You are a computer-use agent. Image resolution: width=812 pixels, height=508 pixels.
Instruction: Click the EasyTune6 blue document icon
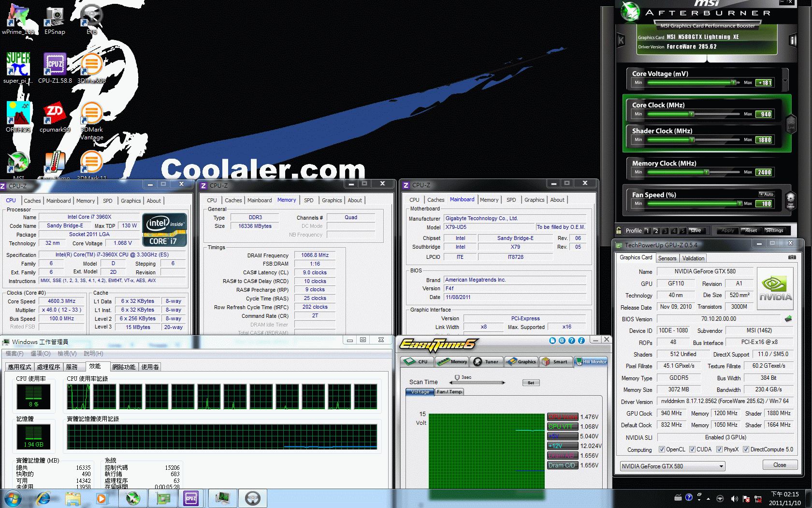(x=552, y=341)
